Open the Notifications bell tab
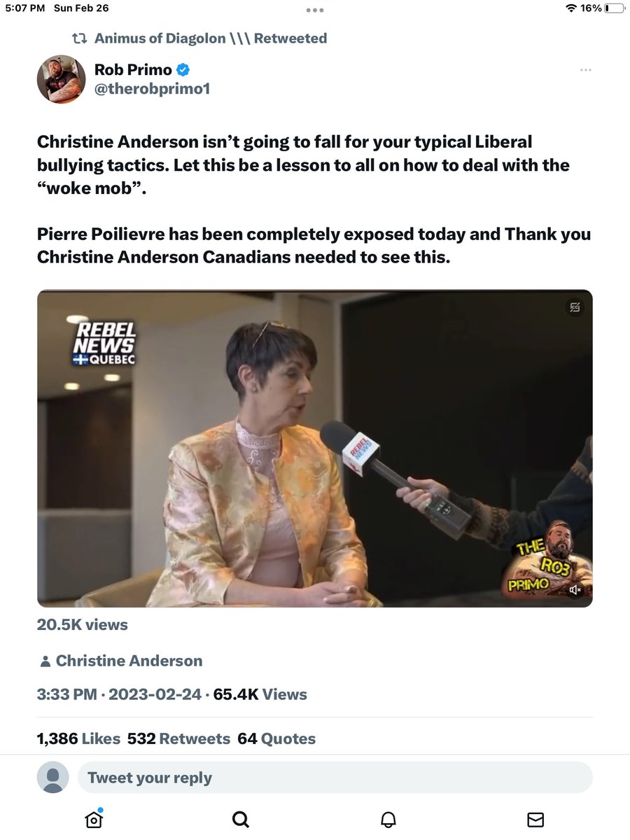Image resolution: width=630 pixels, height=840 pixels. [388, 819]
